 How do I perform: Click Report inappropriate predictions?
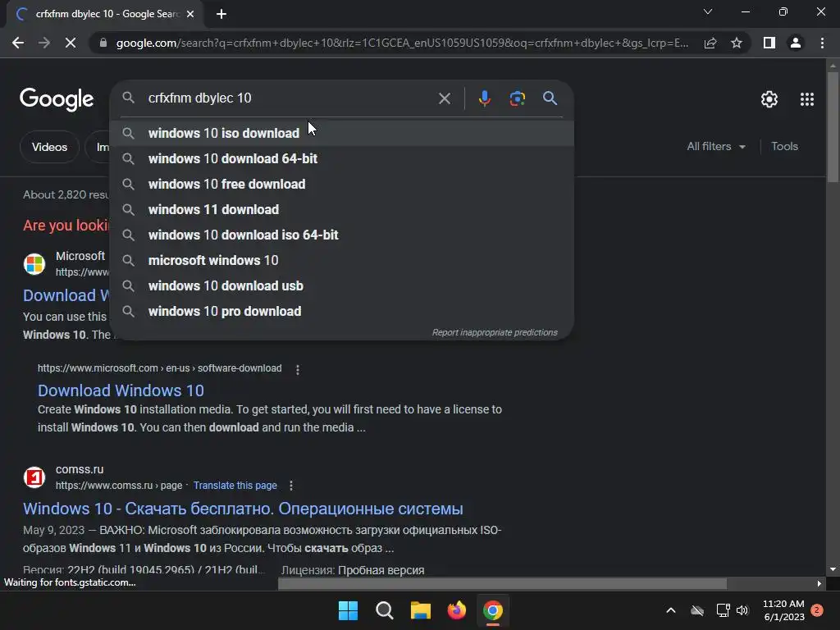coord(495,333)
